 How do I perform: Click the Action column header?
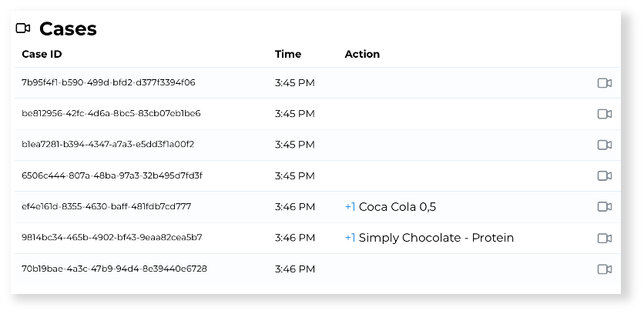click(x=362, y=55)
